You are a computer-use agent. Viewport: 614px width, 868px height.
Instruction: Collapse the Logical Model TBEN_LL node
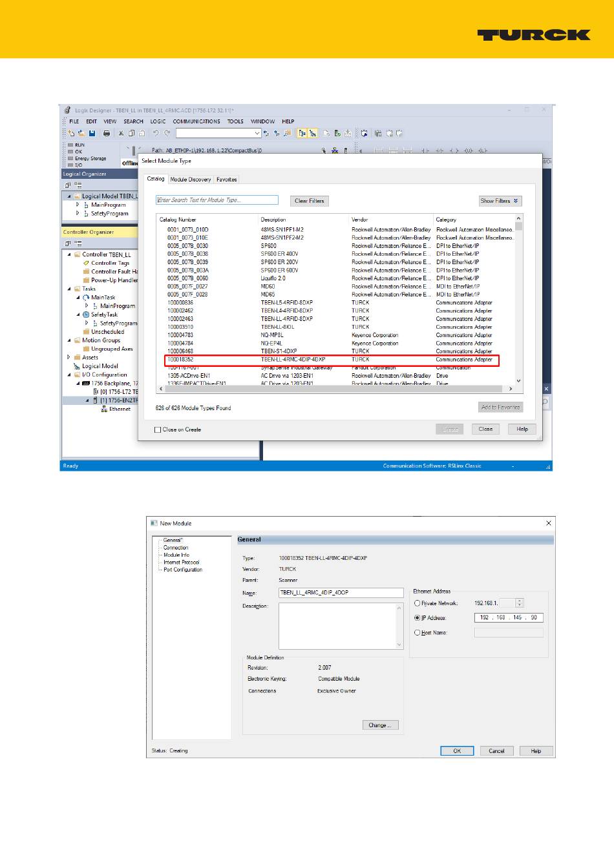pos(69,196)
